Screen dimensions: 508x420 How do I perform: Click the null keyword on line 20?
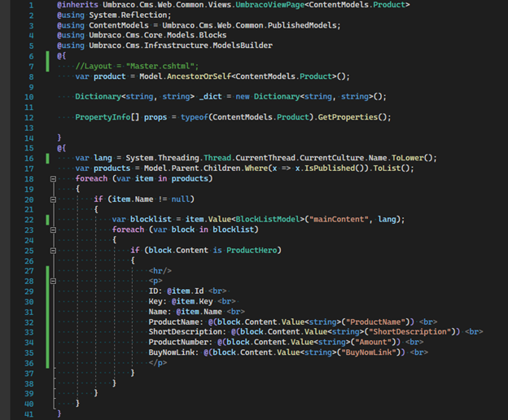coord(181,199)
